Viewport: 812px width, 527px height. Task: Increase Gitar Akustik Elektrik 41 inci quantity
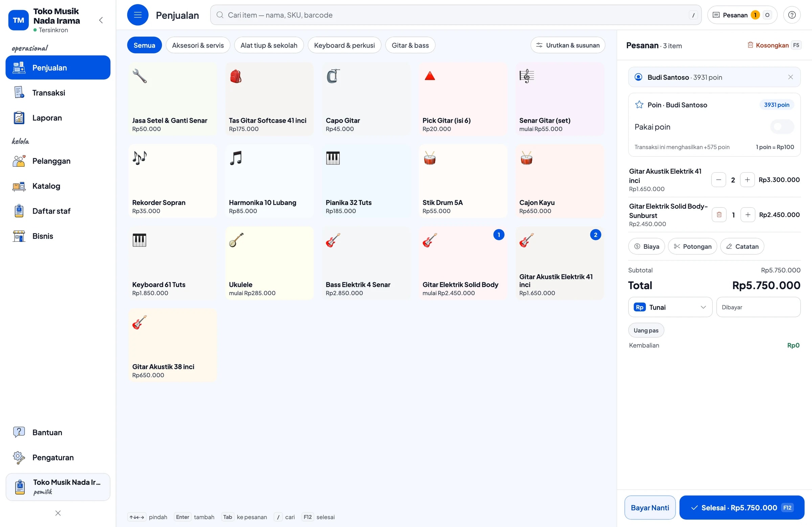coord(747,179)
